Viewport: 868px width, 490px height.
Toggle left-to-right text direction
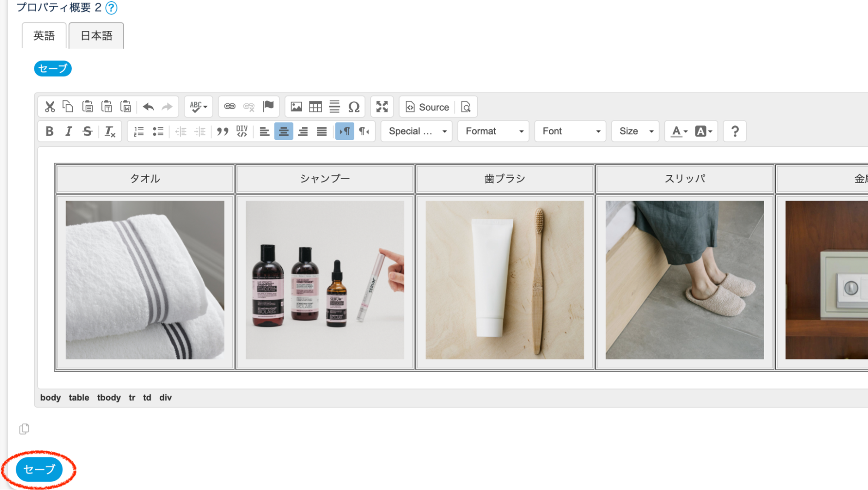[344, 132]
